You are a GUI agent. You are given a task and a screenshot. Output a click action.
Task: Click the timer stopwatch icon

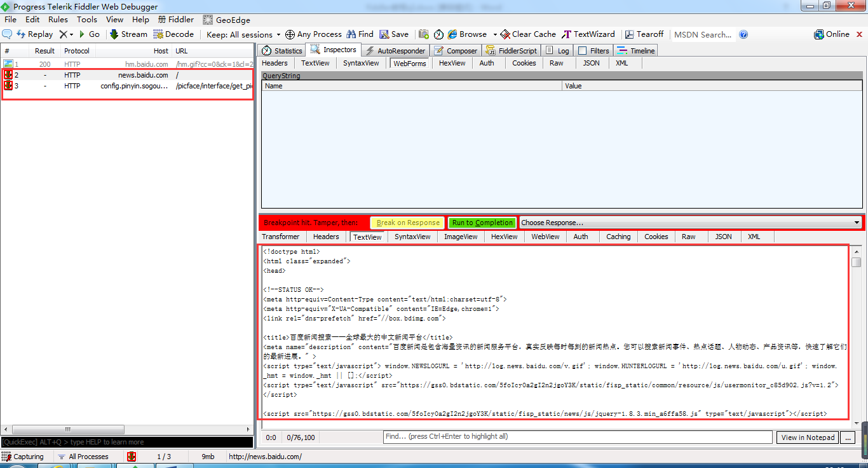click(x=438, y=34)
